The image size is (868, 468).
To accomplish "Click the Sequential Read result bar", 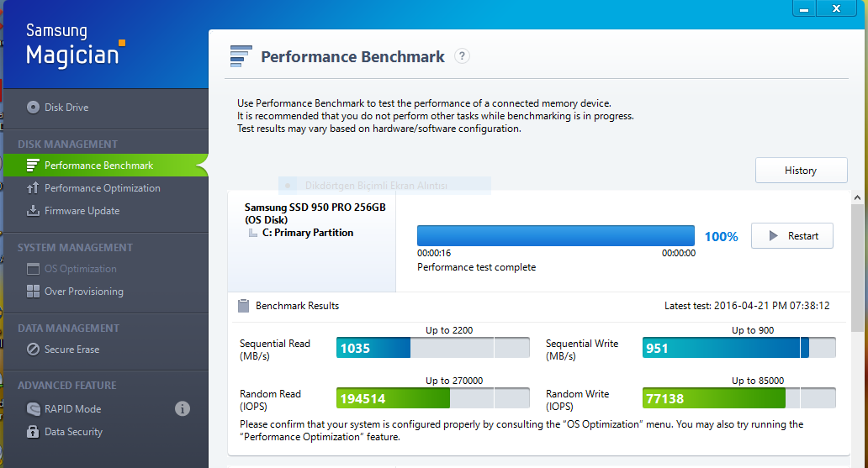I will tap(433, 348).
